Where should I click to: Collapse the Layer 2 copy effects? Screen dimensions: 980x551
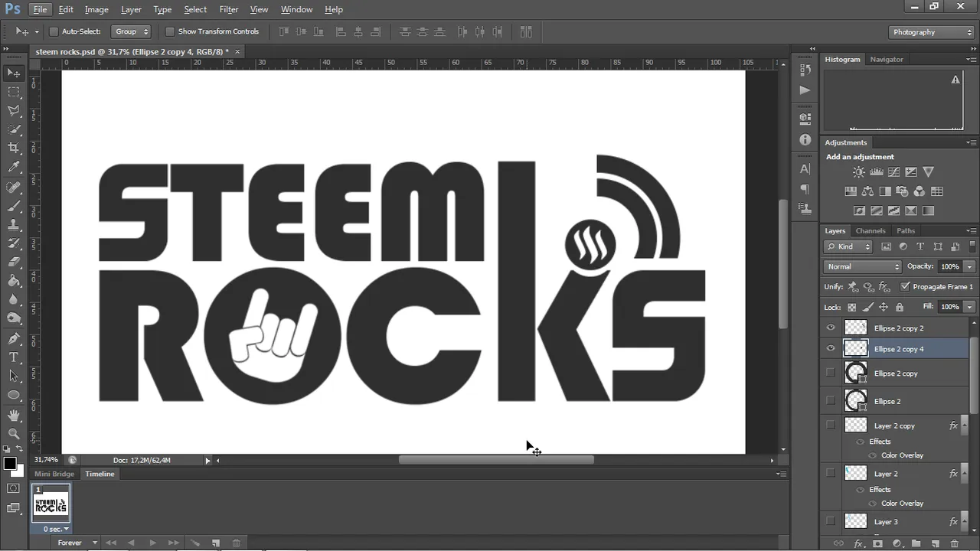(x=963, y=425)
